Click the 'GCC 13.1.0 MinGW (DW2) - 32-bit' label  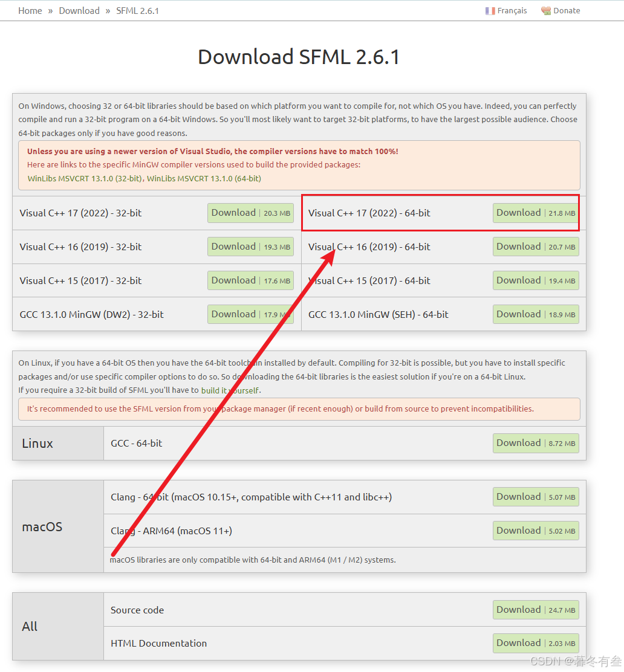point(92,315)
